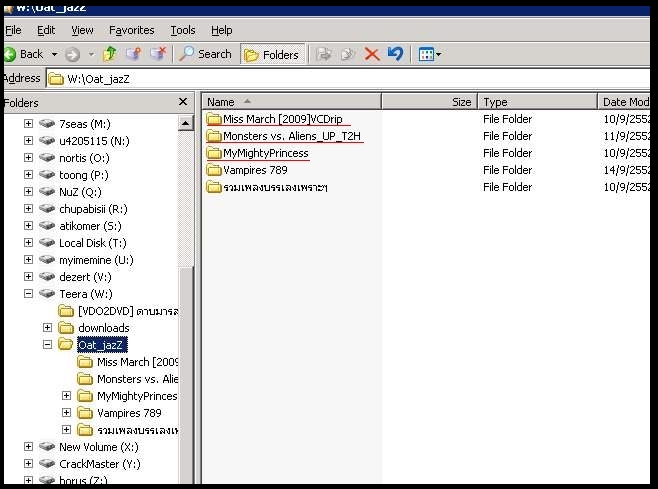Sort by the Size column header
The image size is (658, 489).
pos(429,102)
